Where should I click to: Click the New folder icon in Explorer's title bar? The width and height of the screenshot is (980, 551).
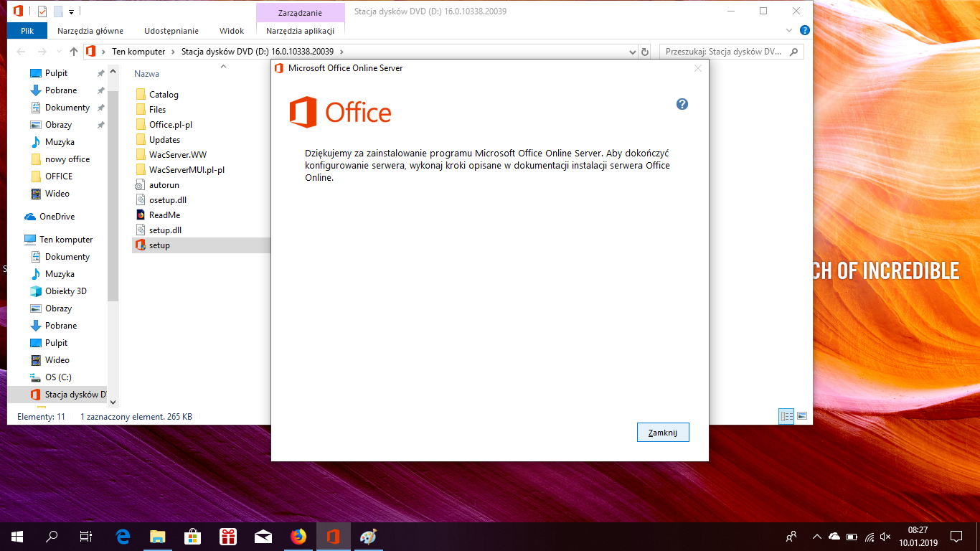click(58, 11)
